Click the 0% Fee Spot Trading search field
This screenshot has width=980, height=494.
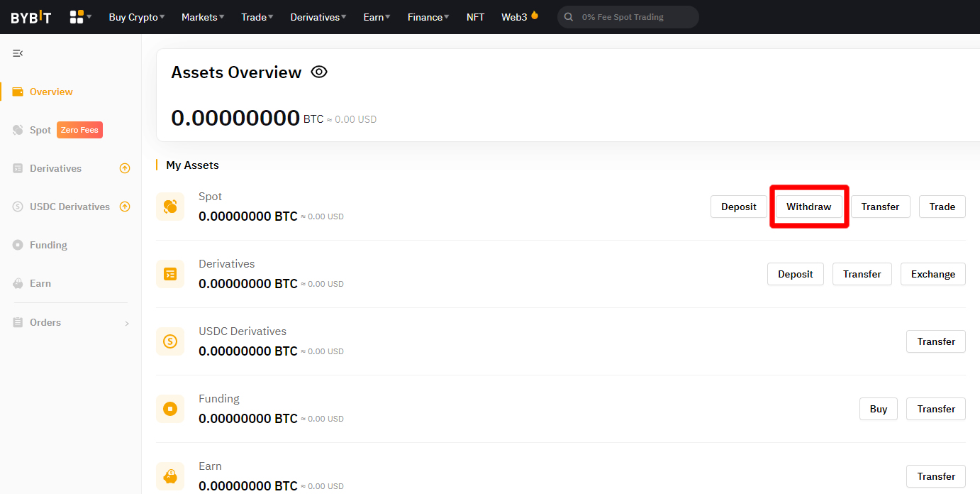coord(628,16)
